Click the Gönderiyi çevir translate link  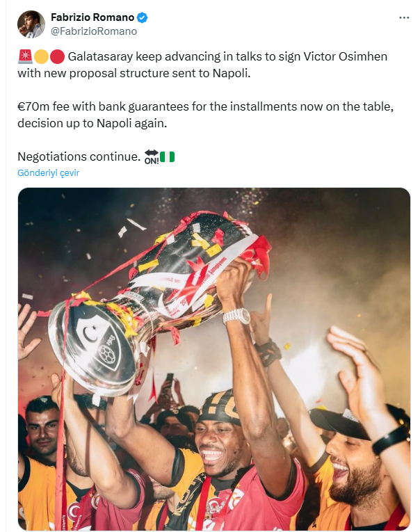(48, 172)
